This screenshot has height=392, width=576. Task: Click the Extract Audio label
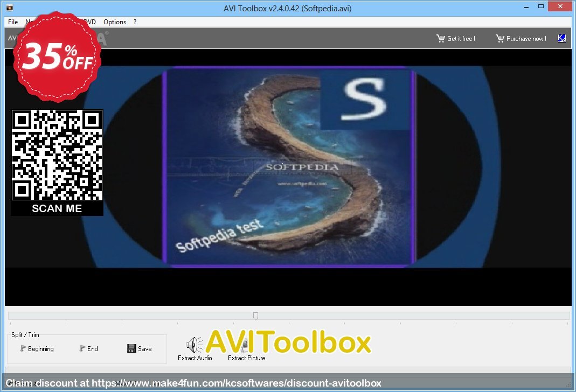click(x=195, y=358)
